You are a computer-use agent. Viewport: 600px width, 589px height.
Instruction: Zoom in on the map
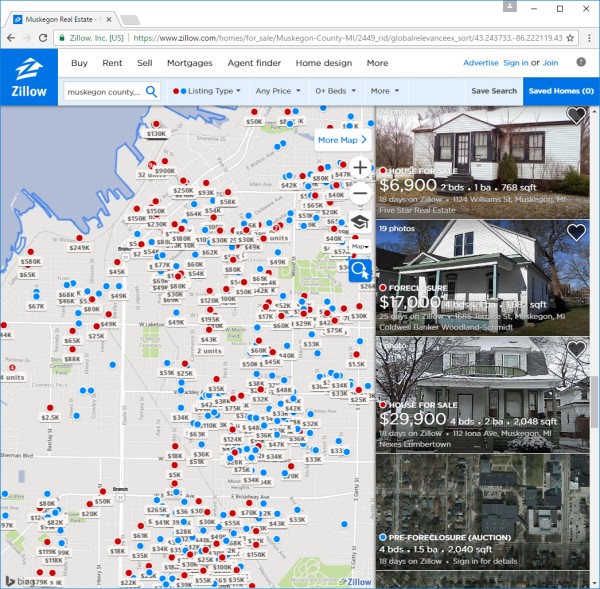(360, 168)
